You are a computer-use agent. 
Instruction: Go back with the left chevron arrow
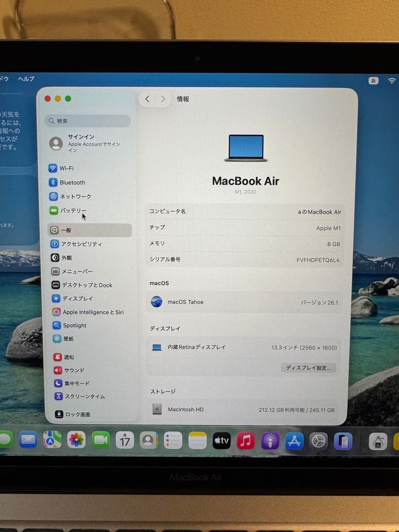point(146,99)
